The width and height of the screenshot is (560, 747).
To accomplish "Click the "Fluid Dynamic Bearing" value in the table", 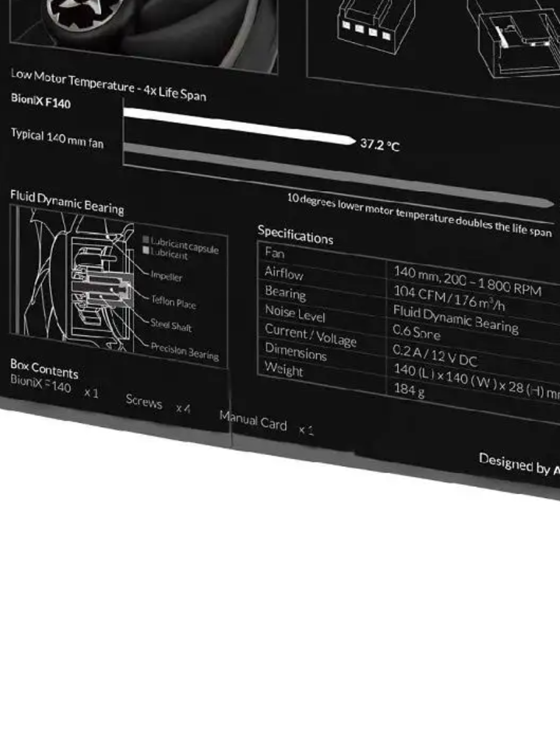I will (455, 319).
